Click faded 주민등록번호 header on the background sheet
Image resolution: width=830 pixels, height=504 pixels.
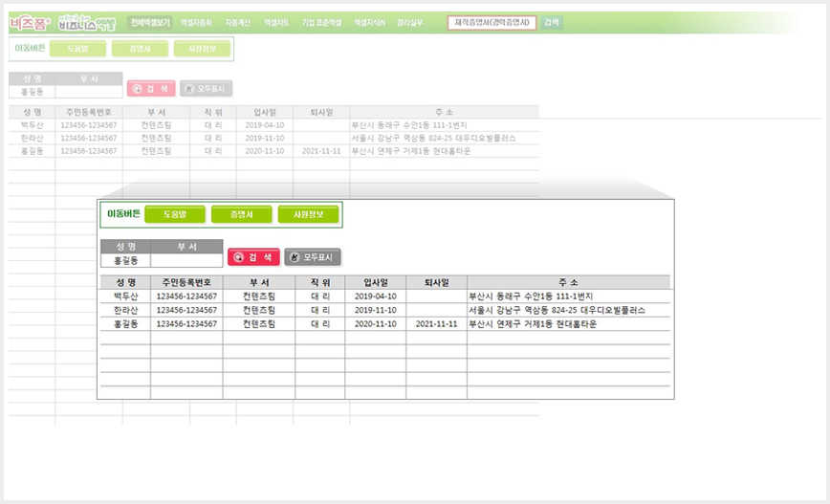[88, 112]
